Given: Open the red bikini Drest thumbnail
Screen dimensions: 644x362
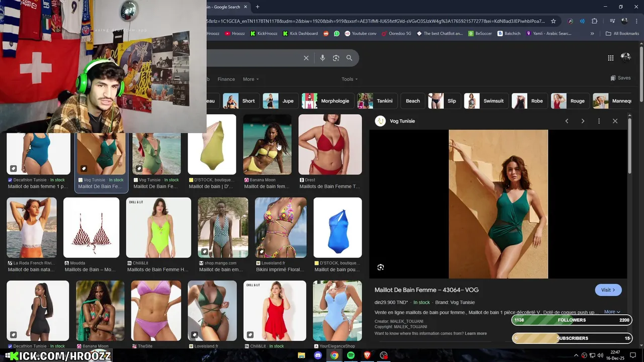Looking at the screenshot, I should point(330,145).
